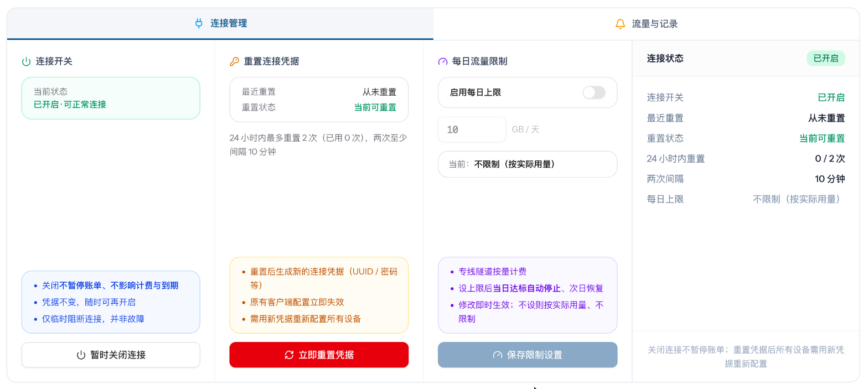
Task: Click the 0 / 2 次 value
Action: pos(830,159)
